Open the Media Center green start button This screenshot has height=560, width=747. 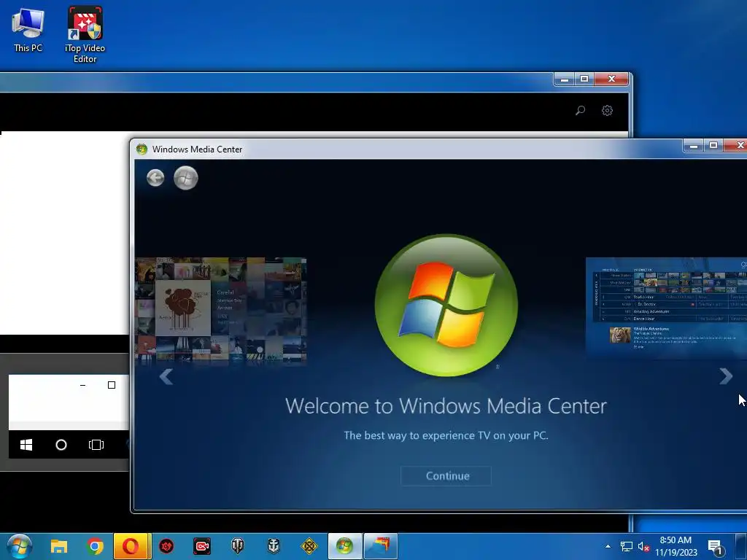(x=185, y=178)
